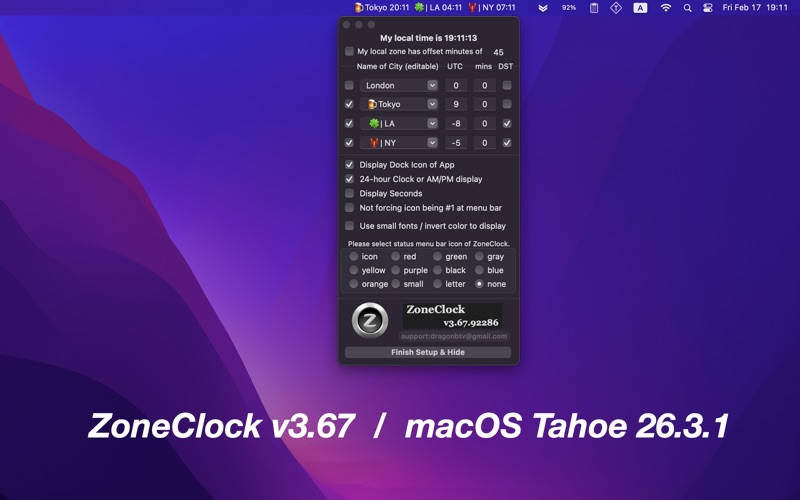This screenshot has height=500, width=800.
Task: Click Finish Setup & Hide button
Action: pyautogui.click(x=428, y=352)
